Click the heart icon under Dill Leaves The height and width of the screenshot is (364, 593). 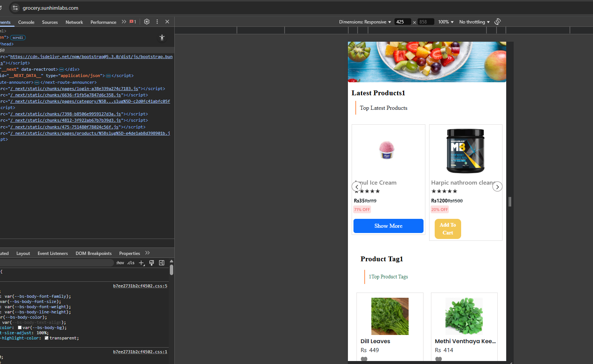[364, 359]
